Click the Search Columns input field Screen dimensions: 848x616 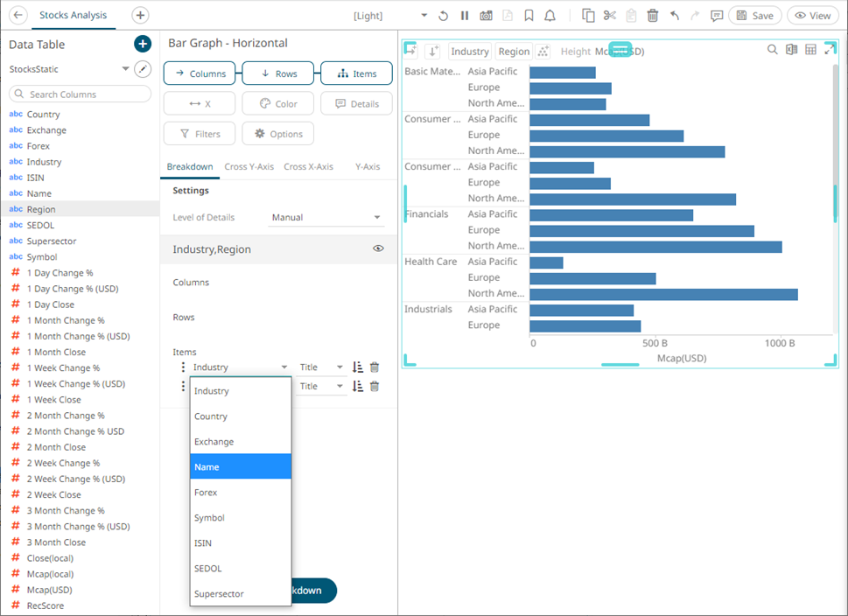coord(81,94)
